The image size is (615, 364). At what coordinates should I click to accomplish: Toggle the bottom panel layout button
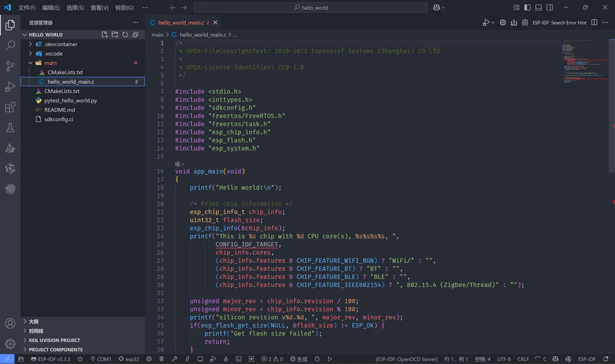(x=538, y=8)
